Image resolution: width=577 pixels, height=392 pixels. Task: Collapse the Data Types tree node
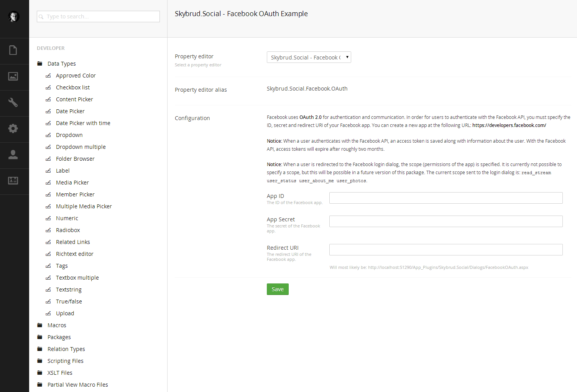pyautogui.click(x=62, y=64)
